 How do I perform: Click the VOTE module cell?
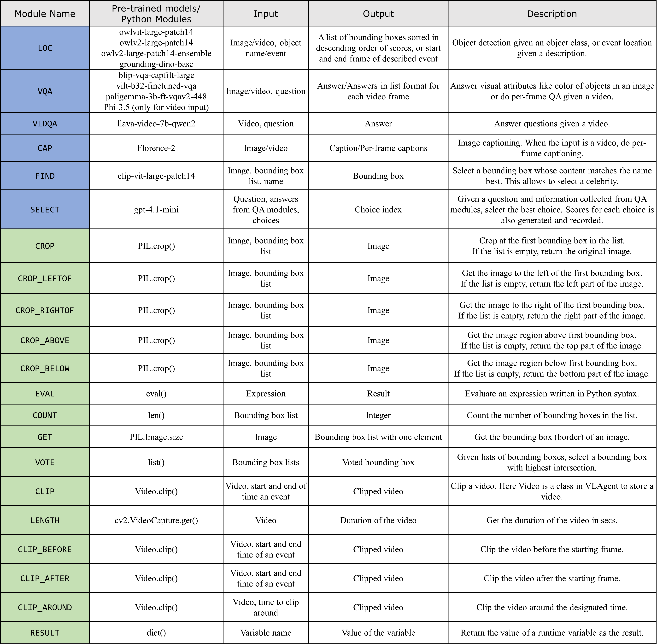45,462
